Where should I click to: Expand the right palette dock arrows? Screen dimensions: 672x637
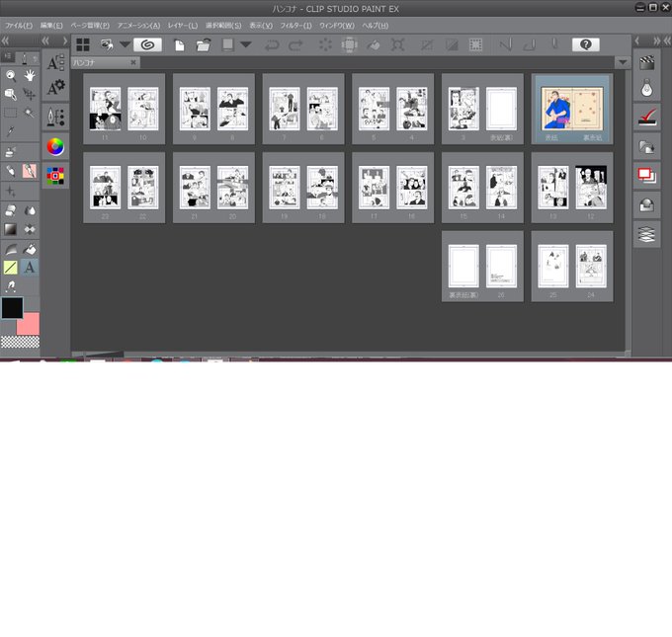tap(656, 40)
